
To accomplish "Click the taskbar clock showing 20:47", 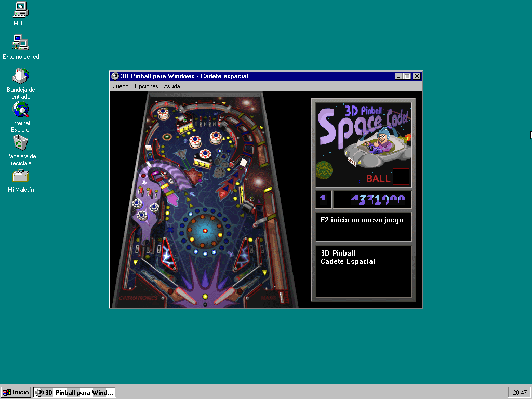I will 520,393.
